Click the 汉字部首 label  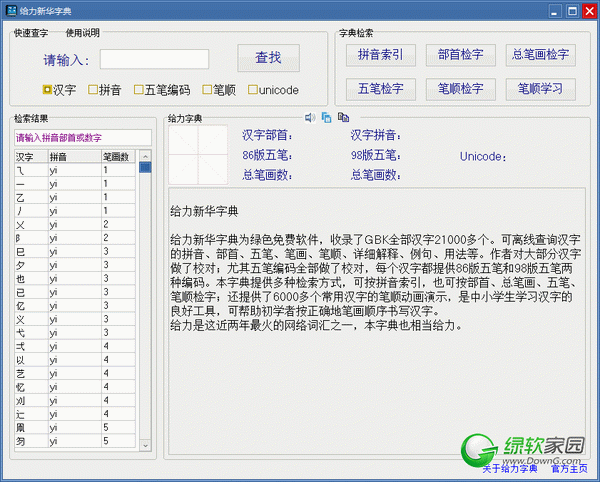pos(267,135)
